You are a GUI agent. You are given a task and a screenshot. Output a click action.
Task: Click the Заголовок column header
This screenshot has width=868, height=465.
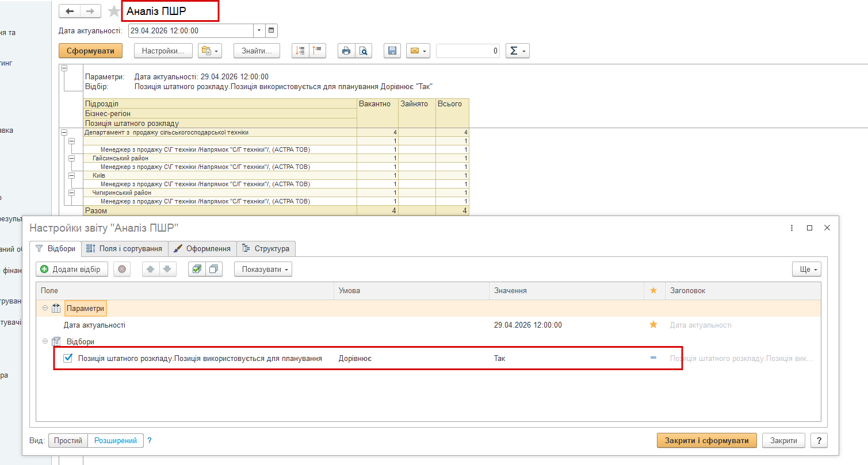[743, 290]
